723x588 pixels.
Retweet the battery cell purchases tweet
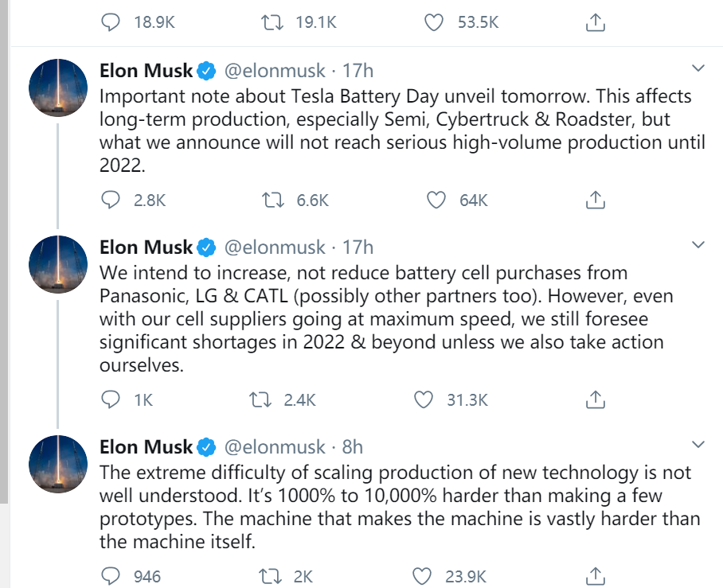(x=260, y=399)
